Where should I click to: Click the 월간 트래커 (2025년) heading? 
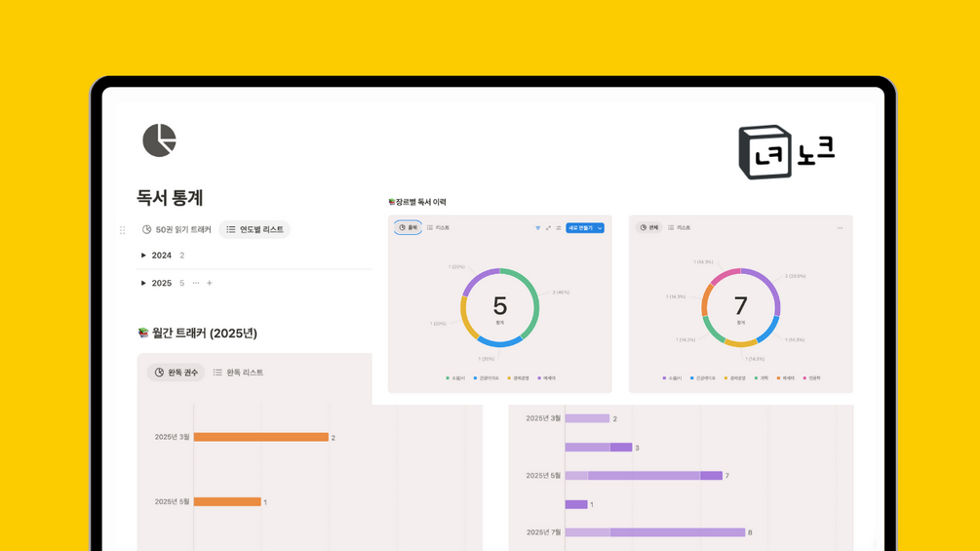coord(205,333)
